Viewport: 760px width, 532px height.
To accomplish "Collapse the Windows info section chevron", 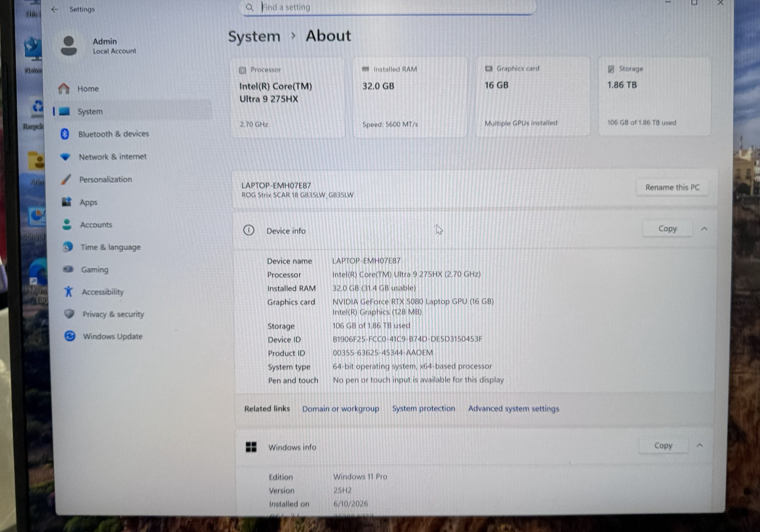I will 700,445.
